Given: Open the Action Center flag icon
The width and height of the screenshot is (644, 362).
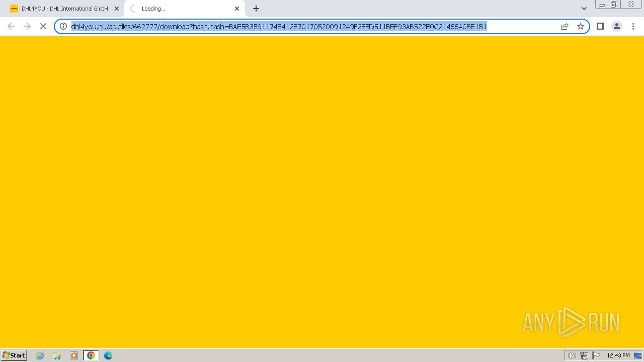Looking at the screenshot, I should [596, 355].
